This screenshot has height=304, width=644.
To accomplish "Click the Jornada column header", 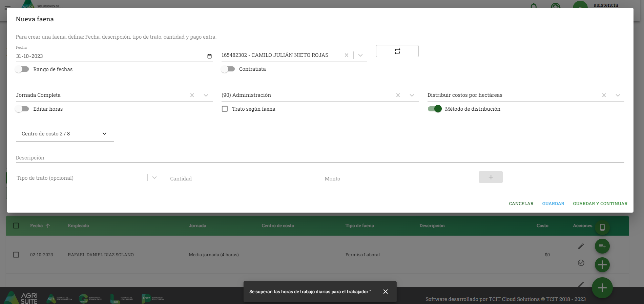I will click(198, 225).
